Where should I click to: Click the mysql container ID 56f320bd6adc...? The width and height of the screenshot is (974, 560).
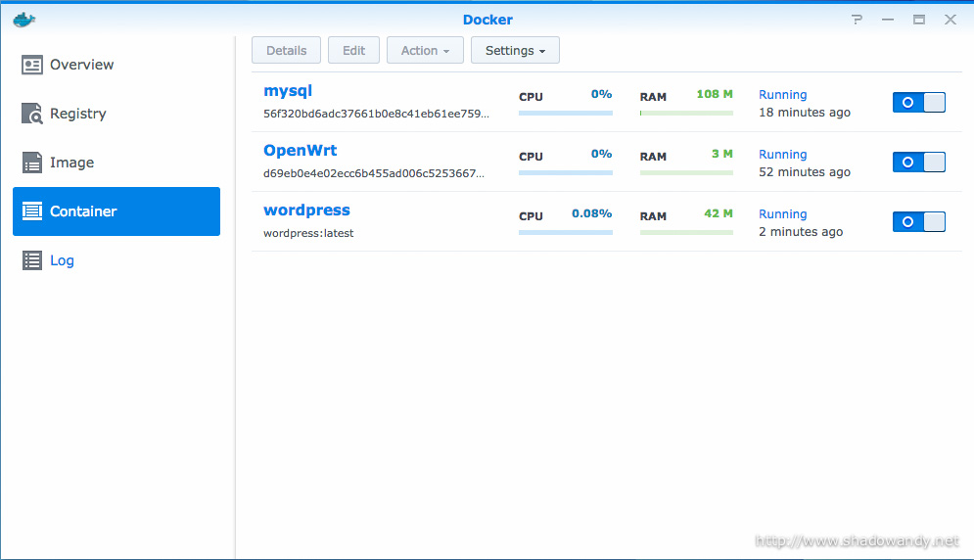coord(376,114)
